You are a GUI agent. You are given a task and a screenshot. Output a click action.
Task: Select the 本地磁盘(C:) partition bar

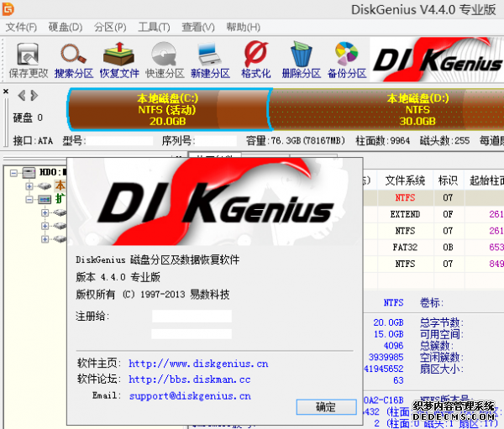[166, 109]
